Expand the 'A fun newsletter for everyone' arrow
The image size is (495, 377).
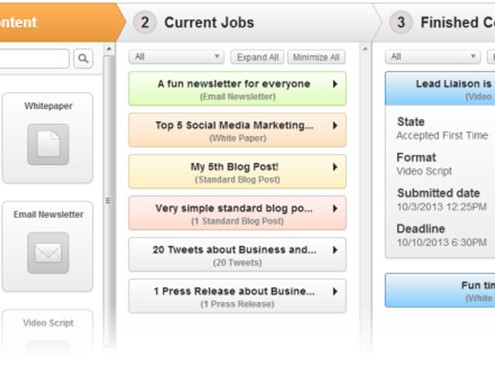click(x=335, y=84)
